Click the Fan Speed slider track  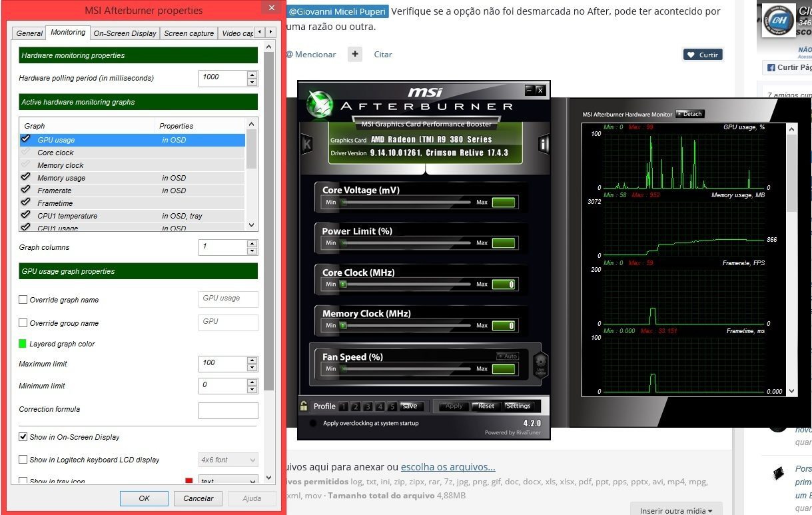(405, 368)
